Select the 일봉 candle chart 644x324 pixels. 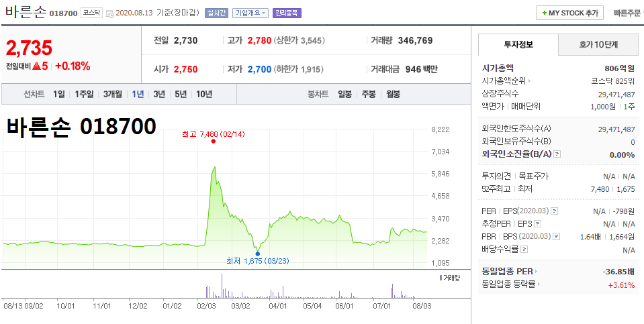coord(344,95)
